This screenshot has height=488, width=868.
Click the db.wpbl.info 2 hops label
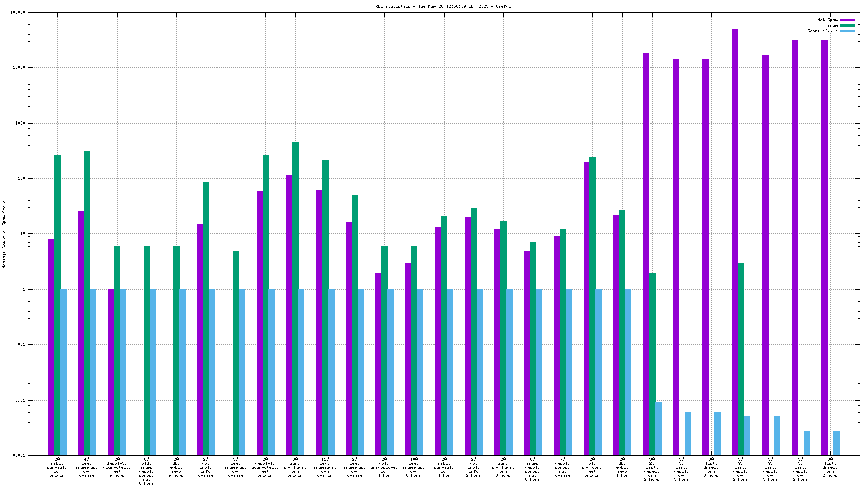coord(473,467)
